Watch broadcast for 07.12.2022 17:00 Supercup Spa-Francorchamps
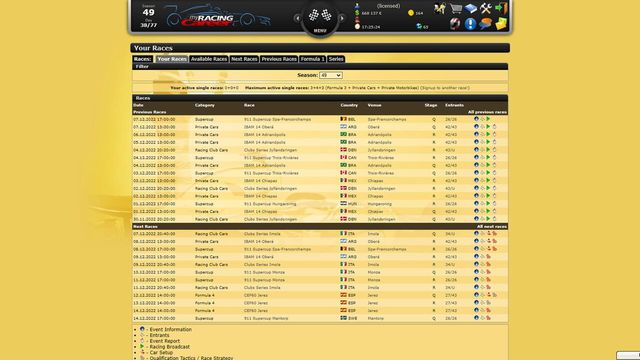 488,119
